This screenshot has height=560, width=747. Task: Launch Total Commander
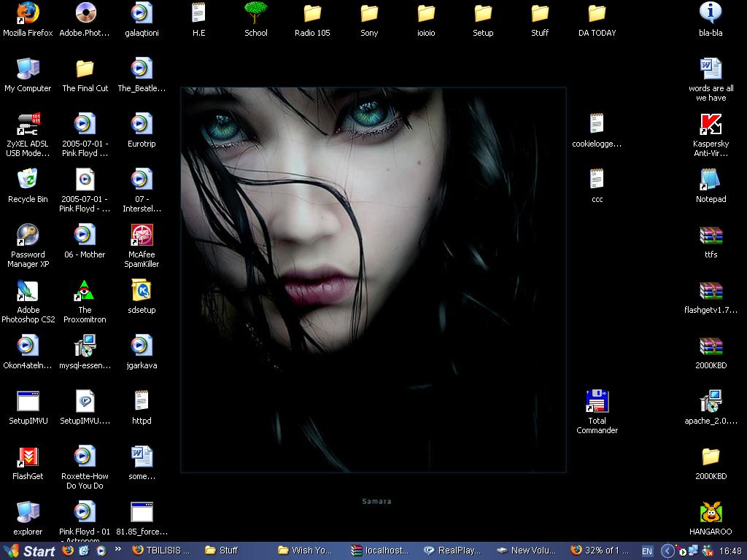point(597,401)
